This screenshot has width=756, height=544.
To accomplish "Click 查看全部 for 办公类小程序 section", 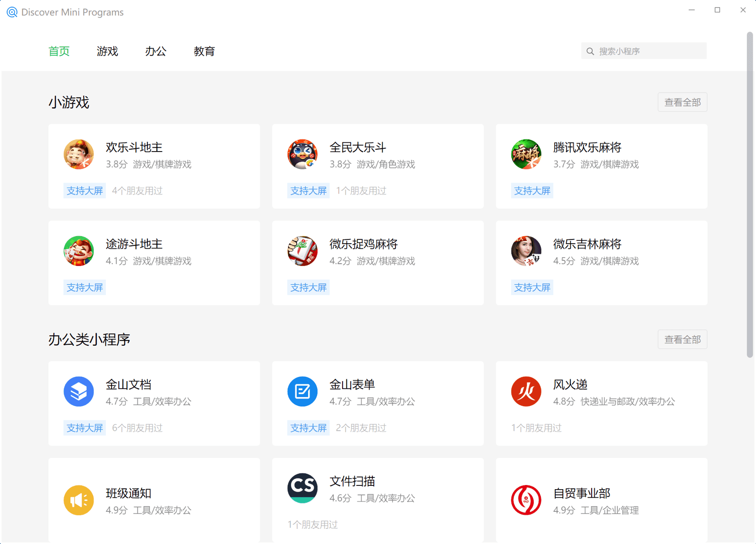I will point(682,339).
